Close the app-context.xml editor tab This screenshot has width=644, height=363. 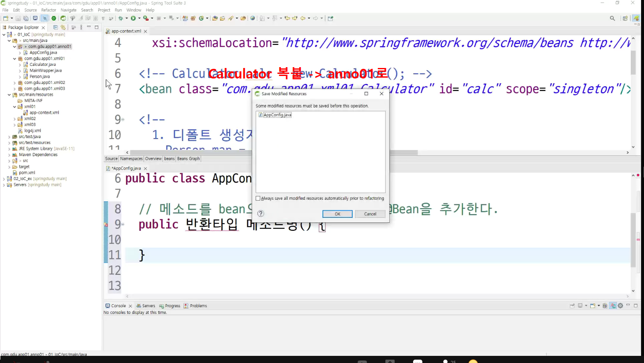point(146,31)
